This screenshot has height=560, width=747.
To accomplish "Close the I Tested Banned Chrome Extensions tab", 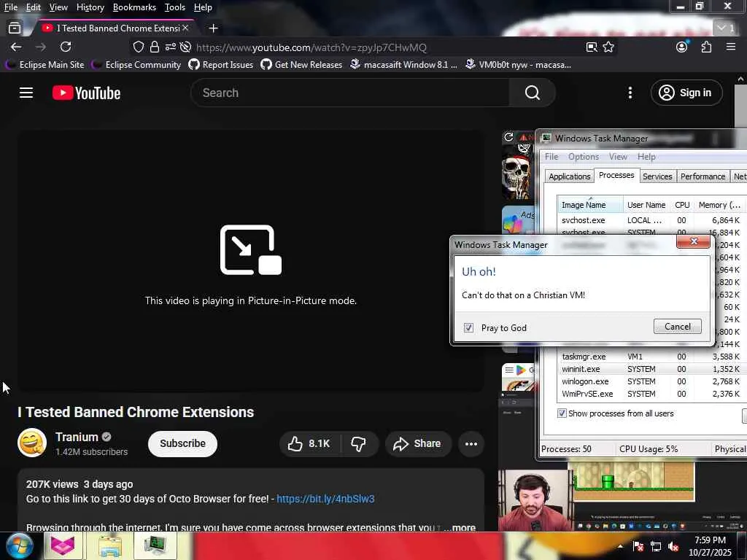I will click(x=185, y=28).
